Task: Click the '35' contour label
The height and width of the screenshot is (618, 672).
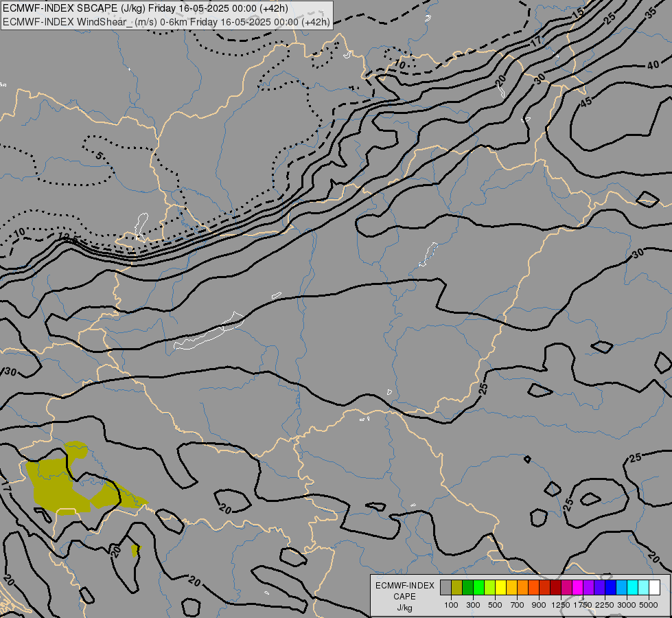Action: point(651,12)
